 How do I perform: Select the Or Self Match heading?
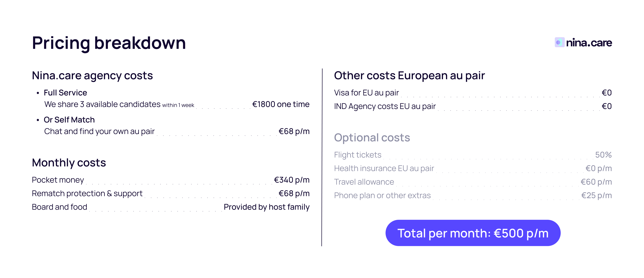[69, 120]
